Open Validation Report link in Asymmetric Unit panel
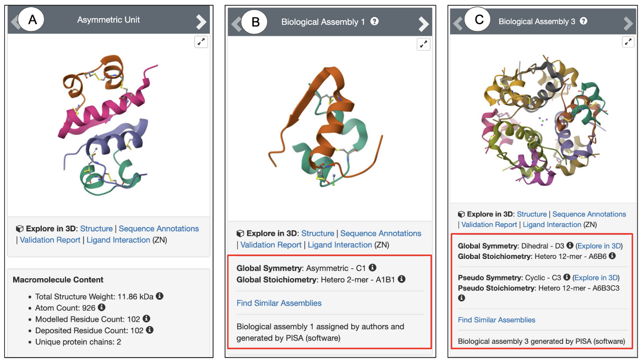 coord(50,240)
